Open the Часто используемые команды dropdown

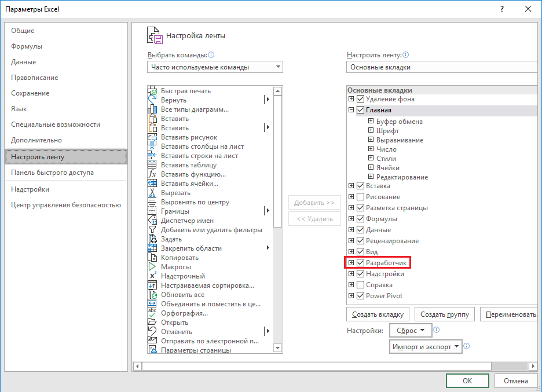click(x=215, y=67)
